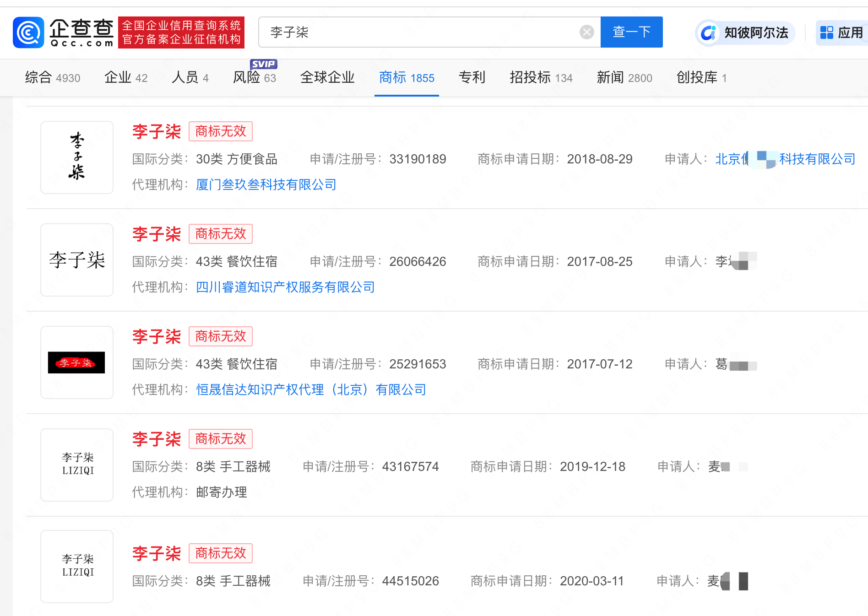Screen dimensions: 868x616
Task: Clear the search box with the X icon
Action: (x=586, y=32)
